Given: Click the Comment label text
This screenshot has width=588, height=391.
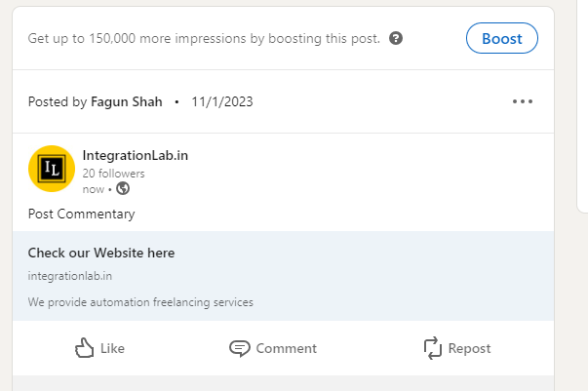Looking at the screenshot, I should point(287,348).
